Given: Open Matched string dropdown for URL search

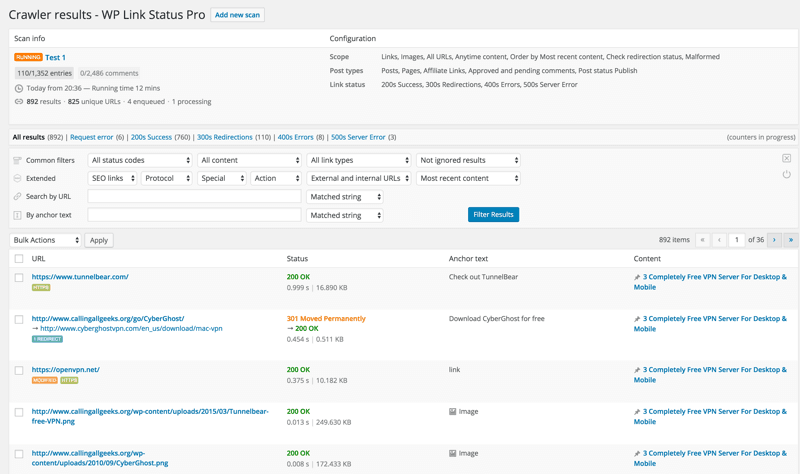Looking at the screenshot, I should [345, 196].
